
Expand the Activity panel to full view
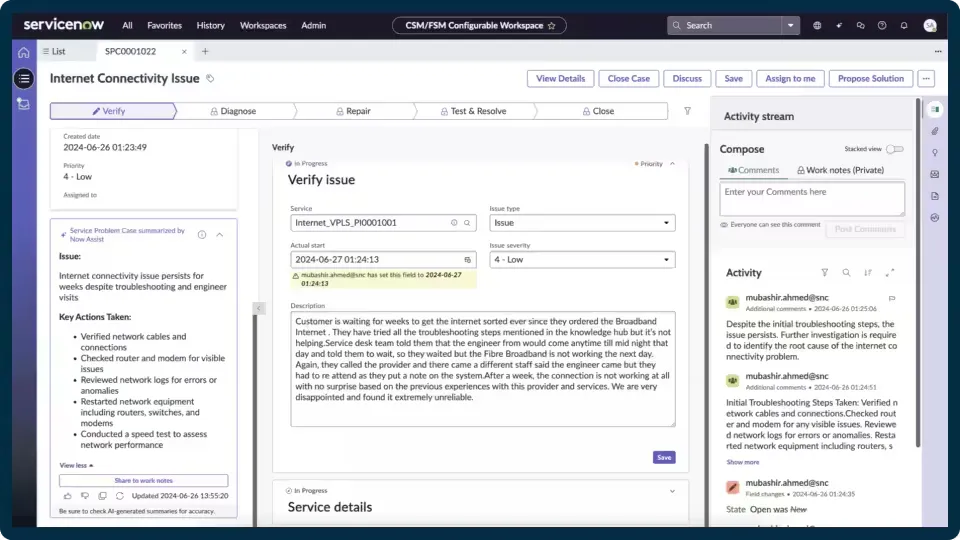pos(890,272)
